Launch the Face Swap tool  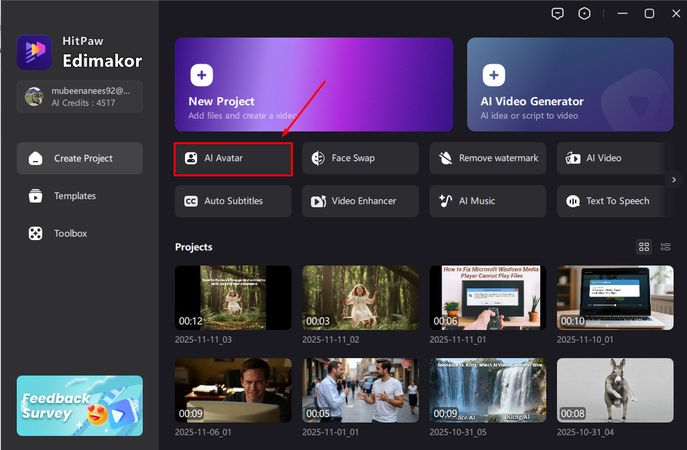(360, 158)
